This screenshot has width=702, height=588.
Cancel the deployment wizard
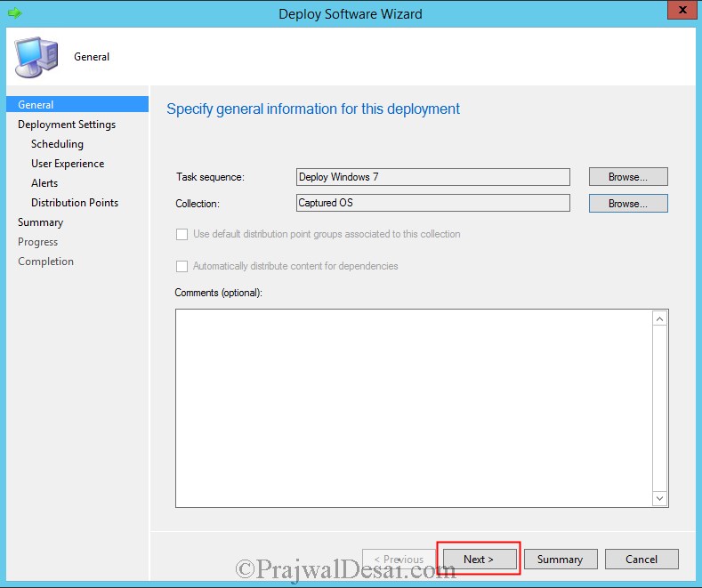pyautogui.click(x=641, y=559)
